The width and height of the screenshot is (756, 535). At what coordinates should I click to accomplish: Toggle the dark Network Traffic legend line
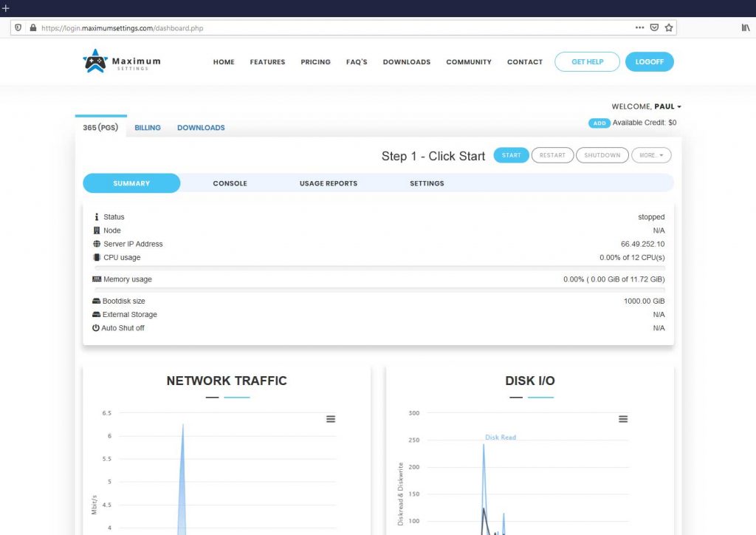[x=212, y=398]
